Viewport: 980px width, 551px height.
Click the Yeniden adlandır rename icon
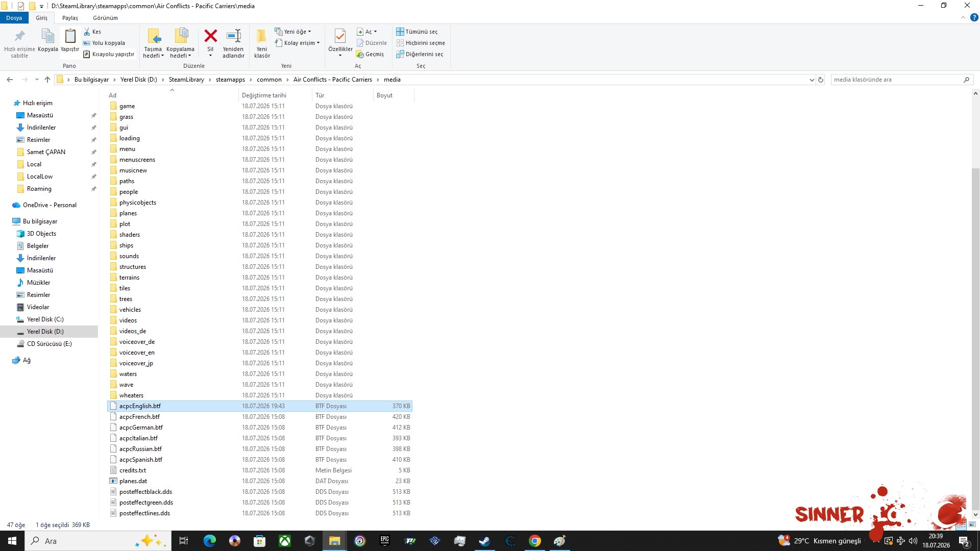(234, 36)
